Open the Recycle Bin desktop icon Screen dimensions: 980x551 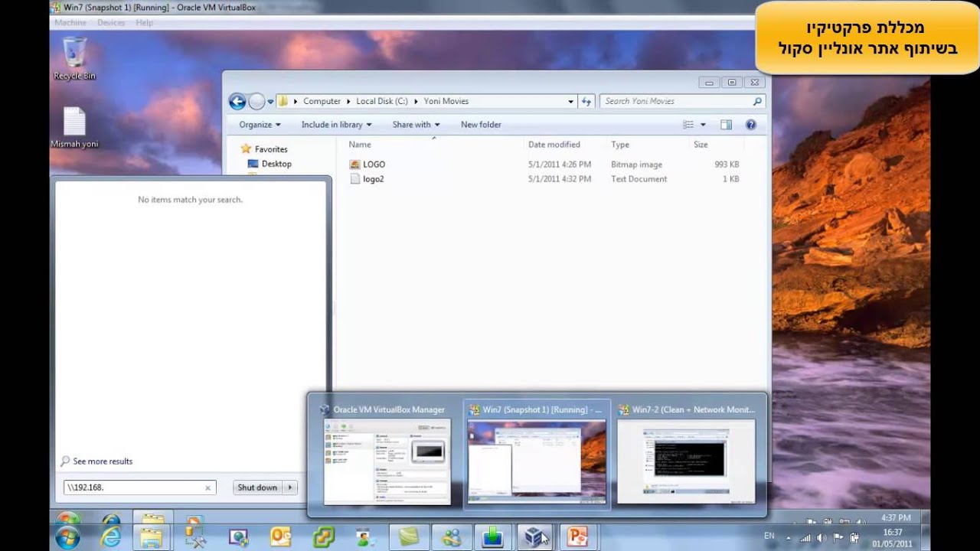tap(74, 59)
